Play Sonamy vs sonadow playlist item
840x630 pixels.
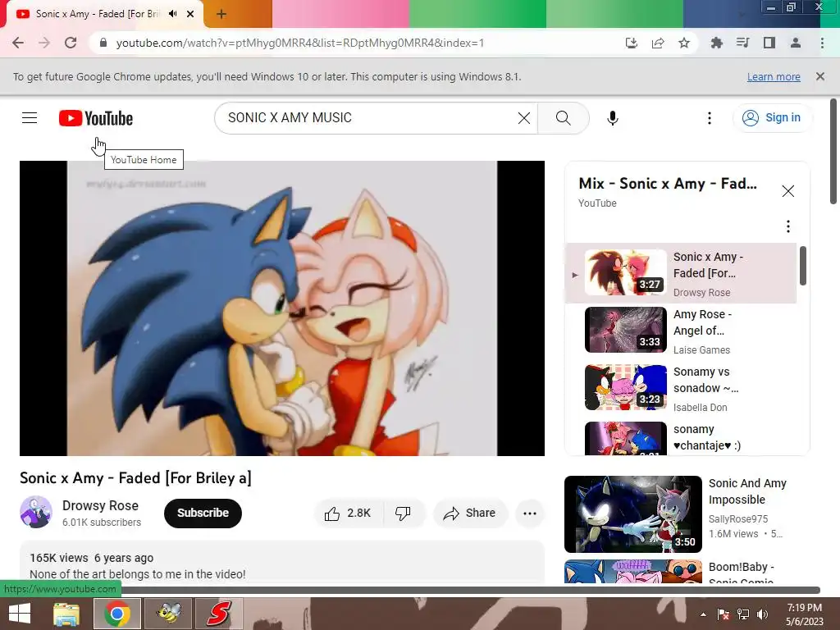coord(681,388)
